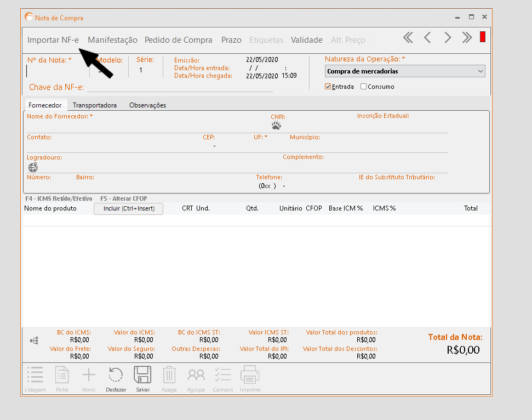Open the Observações tab
Screen dimensions: 532x420
[147, 105]
